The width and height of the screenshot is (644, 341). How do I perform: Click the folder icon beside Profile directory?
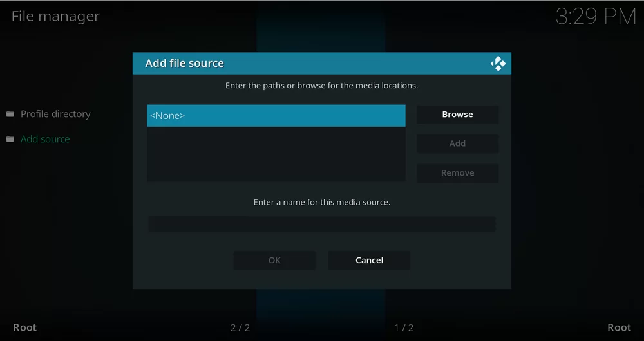10,114
